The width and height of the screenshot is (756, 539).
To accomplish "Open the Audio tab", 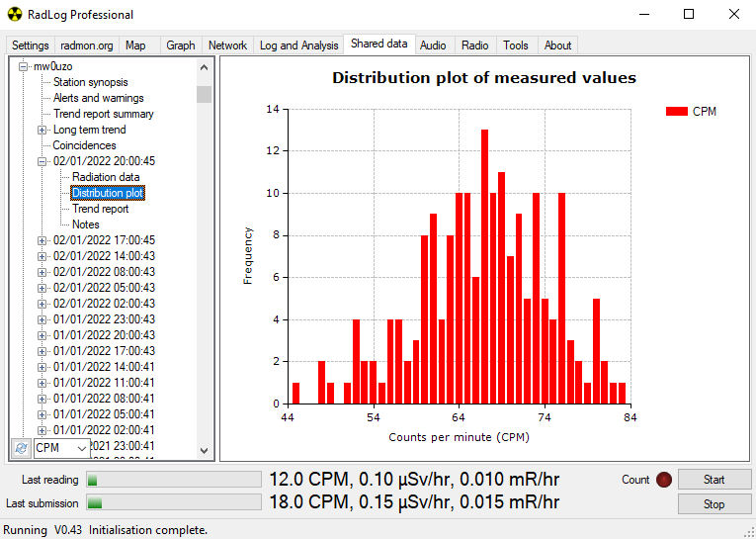I will (433, 45).
